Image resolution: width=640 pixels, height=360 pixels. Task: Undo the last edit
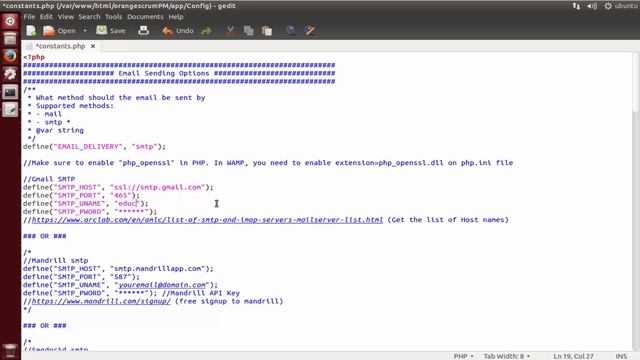tap(178, 31)
